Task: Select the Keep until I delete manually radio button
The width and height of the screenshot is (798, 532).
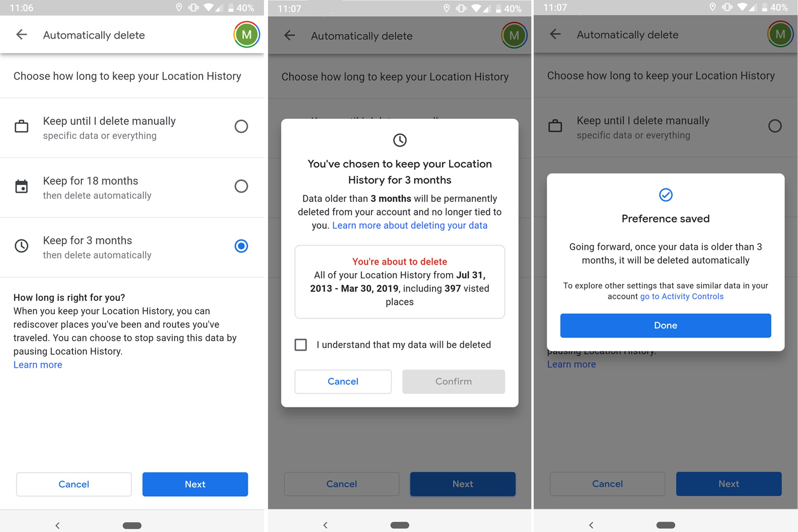Action: click(240, 126)
